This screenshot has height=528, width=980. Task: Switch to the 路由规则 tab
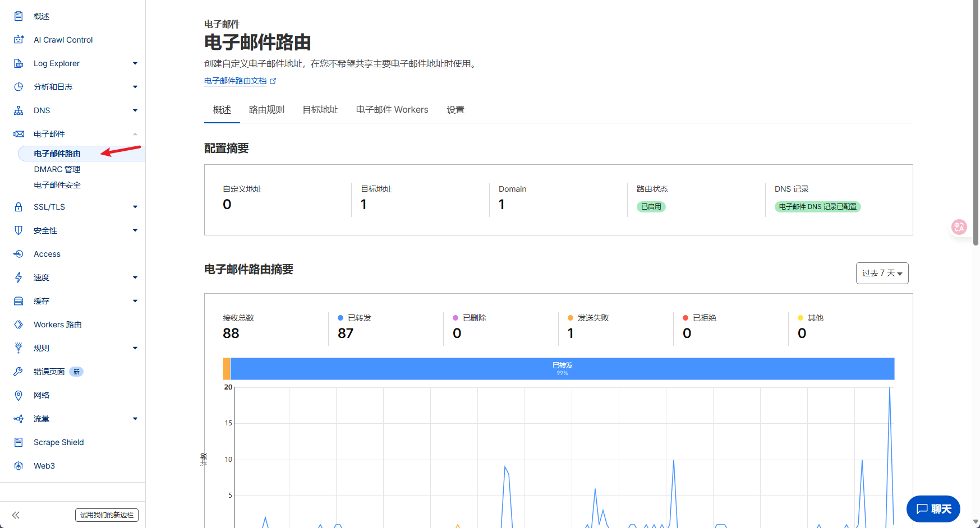click(266, 110)
